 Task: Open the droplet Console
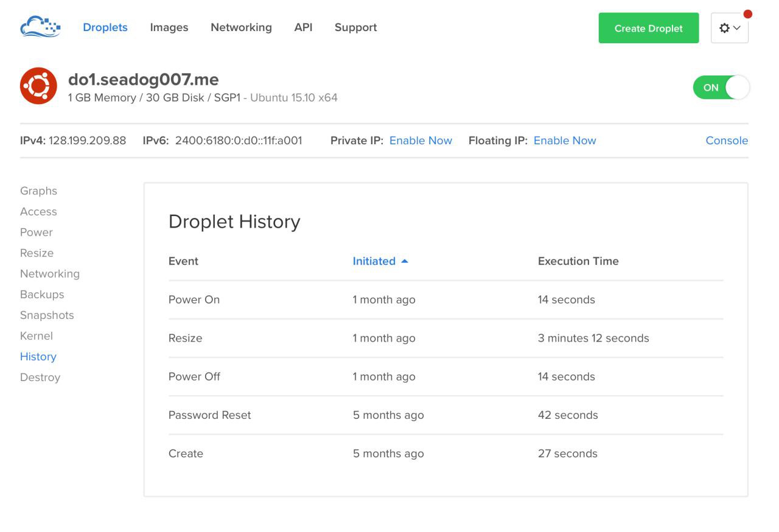727,141
